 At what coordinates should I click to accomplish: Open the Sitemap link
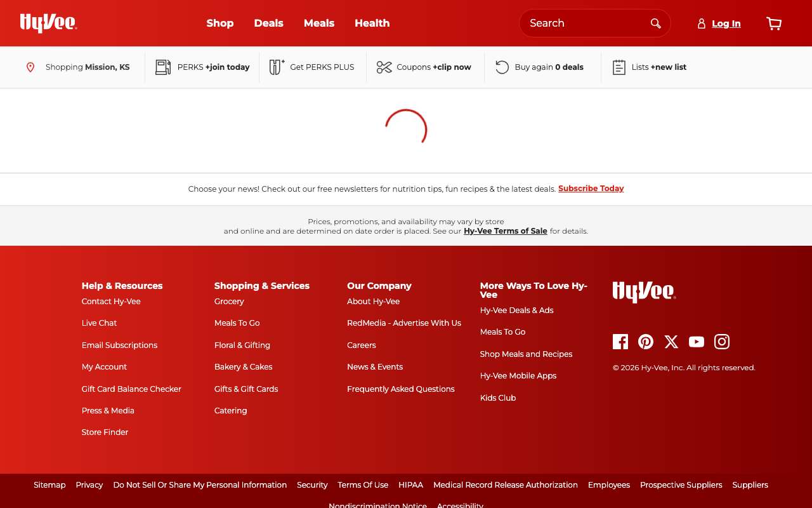pyautogui.click(x=49, y=485)
